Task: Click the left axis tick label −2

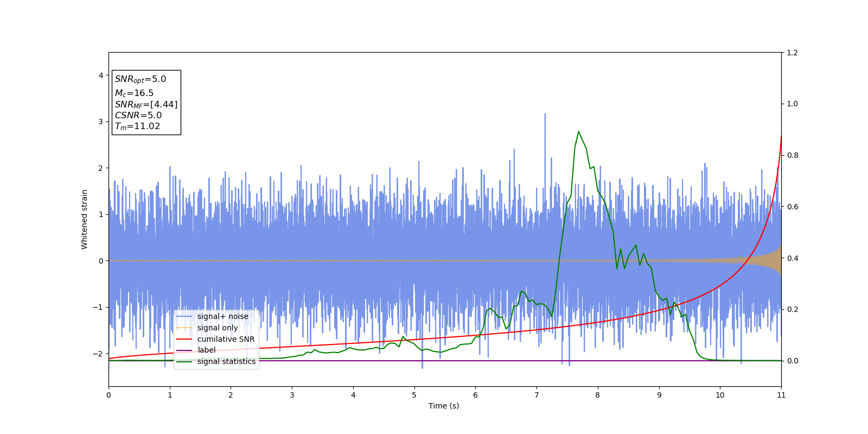Action: [x=99, y=354]
